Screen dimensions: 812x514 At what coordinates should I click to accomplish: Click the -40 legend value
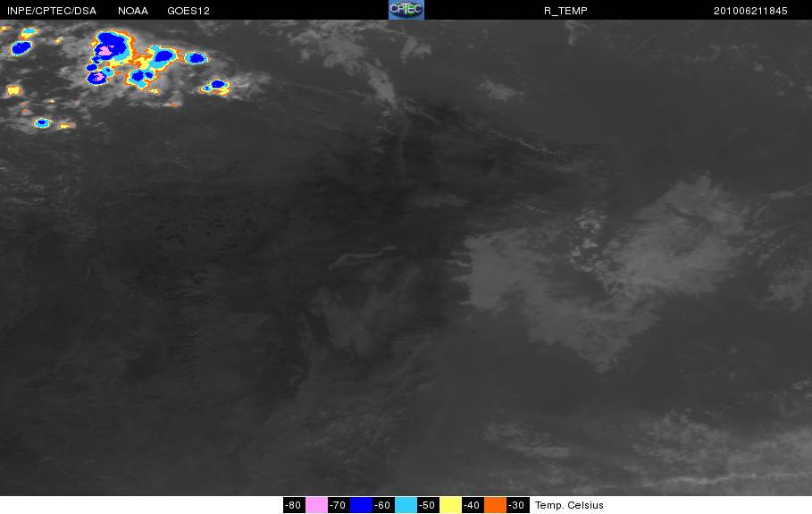coord(473,505)
